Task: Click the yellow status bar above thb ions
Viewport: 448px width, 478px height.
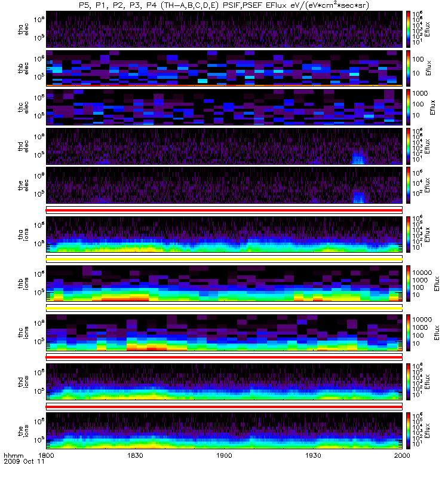Action: [224, 259]
